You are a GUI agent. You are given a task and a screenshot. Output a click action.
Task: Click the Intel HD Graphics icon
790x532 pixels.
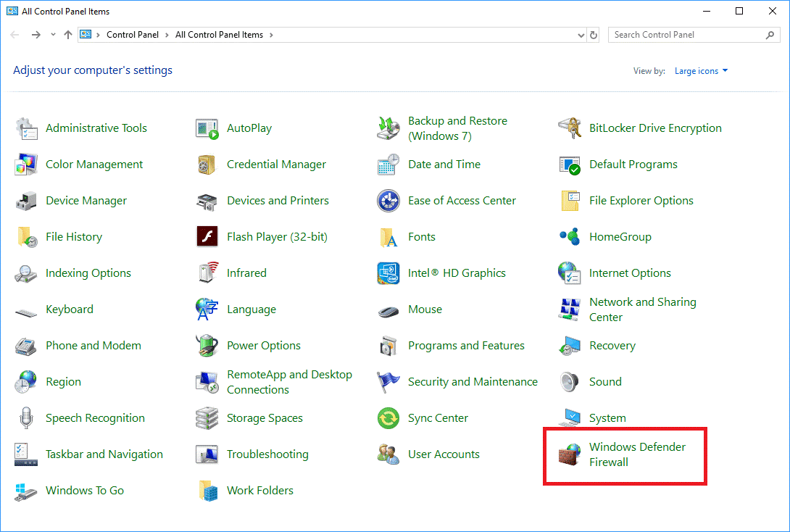click(x=388, y=273)
